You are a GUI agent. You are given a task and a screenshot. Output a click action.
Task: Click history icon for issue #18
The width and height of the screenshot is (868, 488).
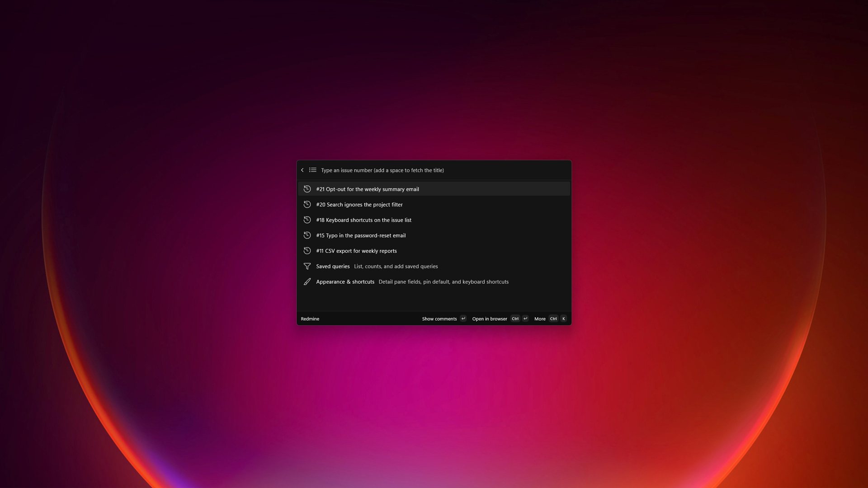tap(307, 220)
